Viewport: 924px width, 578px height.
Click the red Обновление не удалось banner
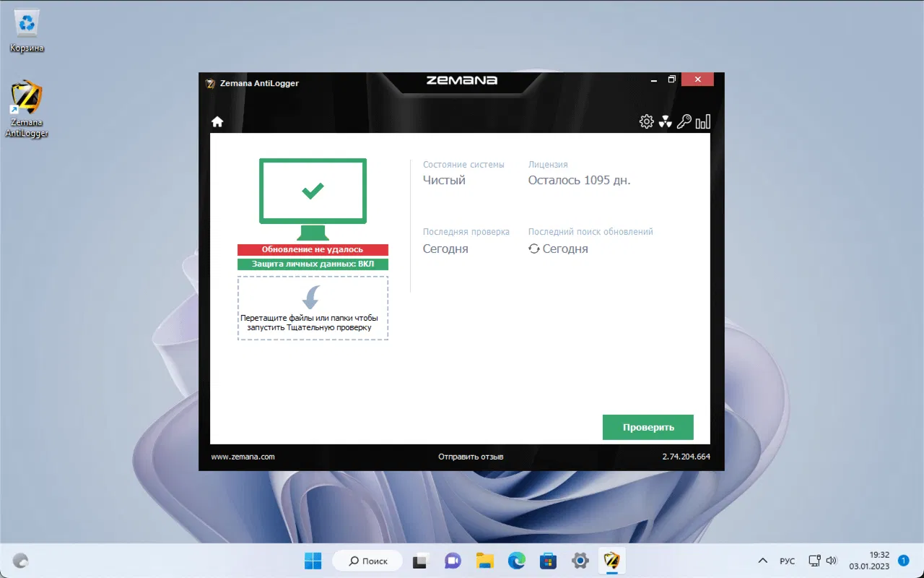pos(313,249)
